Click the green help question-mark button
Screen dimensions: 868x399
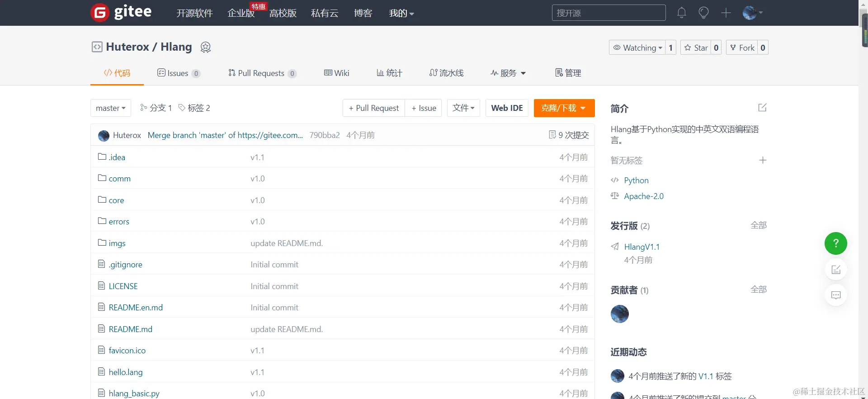(x=836, y=243)
